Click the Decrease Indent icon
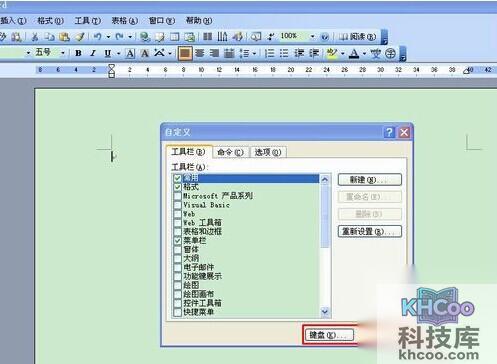 coord(299,53)
